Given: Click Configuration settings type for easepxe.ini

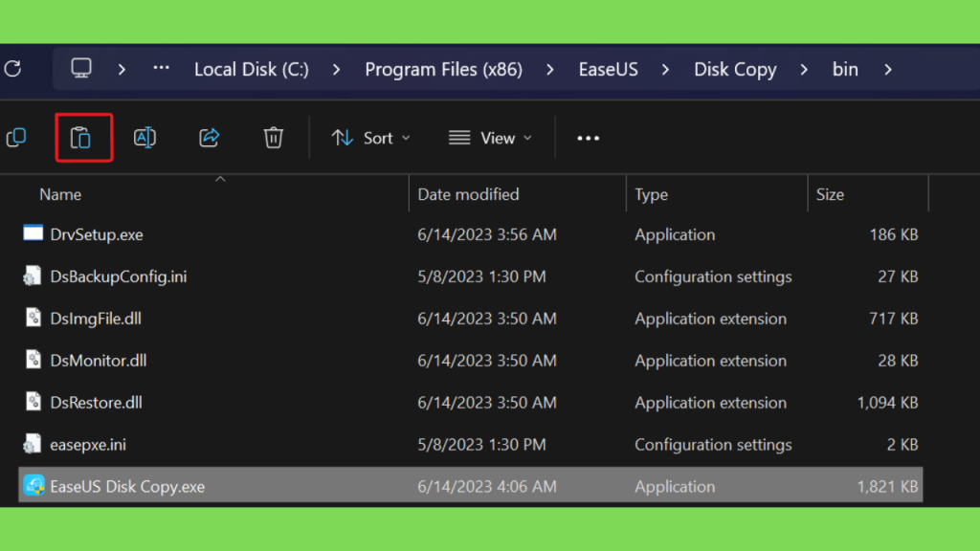Looking at the screenshot, I should [713, 444].
